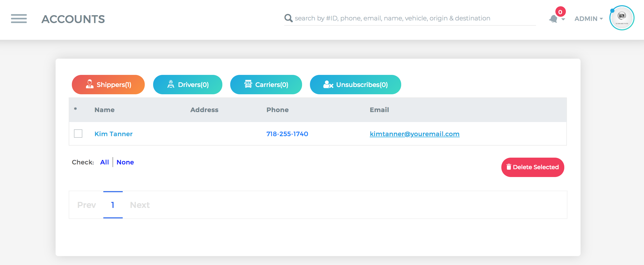This screenshot has width=644, height=265.
Task: Click the admin profile avatar photo
Action: (x=622, y=18)
